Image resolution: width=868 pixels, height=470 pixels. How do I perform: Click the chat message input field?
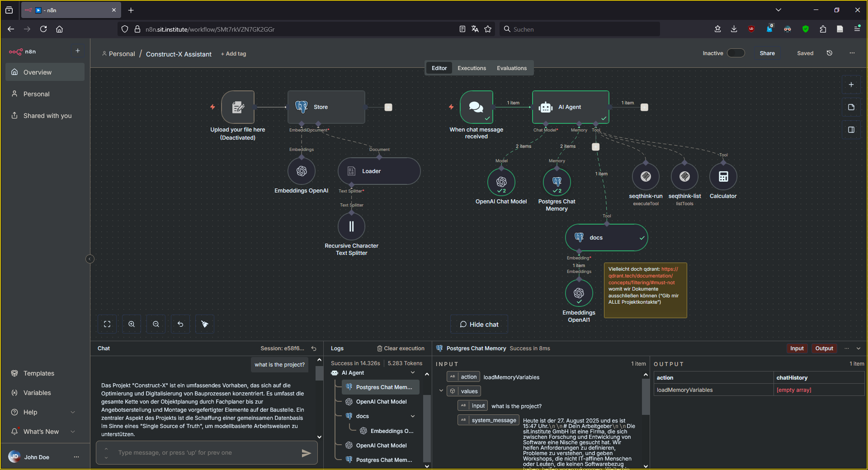pos(203,452)
